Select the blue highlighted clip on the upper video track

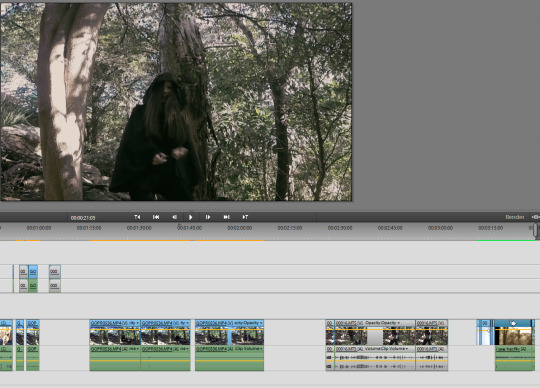tap(33, 272)
